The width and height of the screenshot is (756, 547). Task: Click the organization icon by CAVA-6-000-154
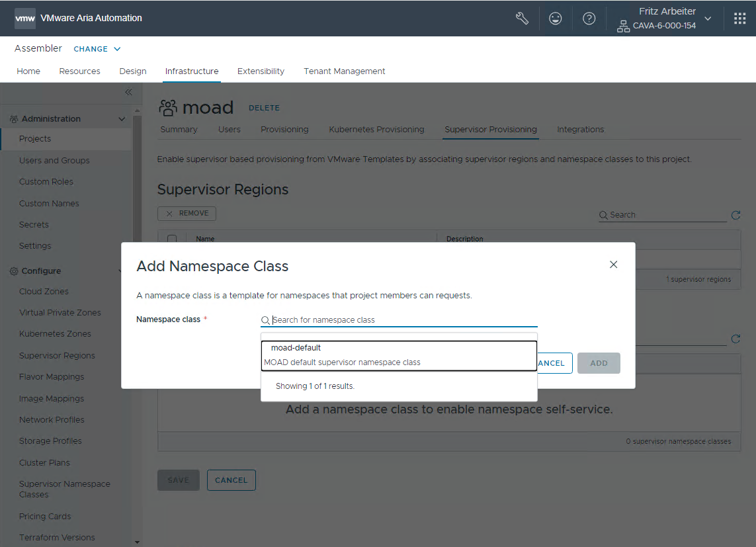(x=623, y=26)
